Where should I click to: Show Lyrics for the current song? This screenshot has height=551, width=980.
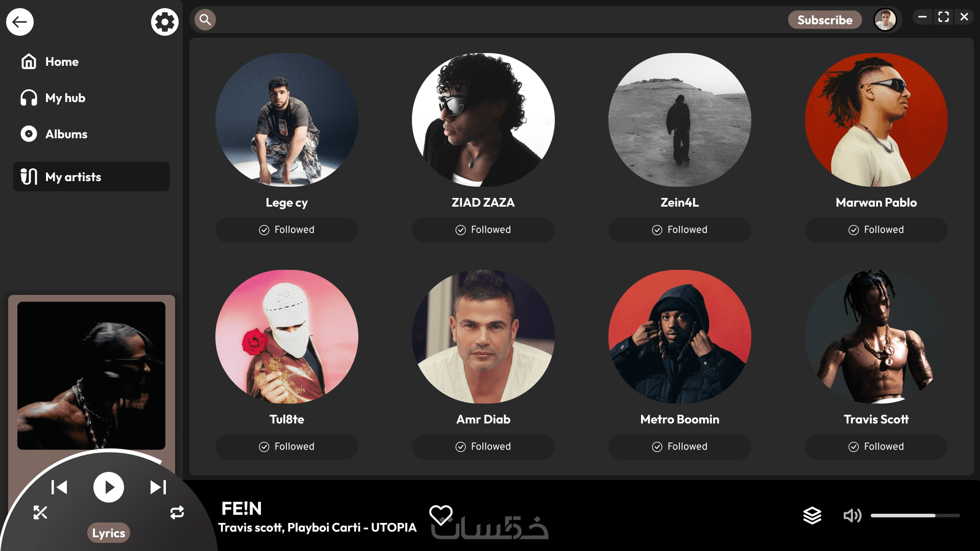[109, 533]
